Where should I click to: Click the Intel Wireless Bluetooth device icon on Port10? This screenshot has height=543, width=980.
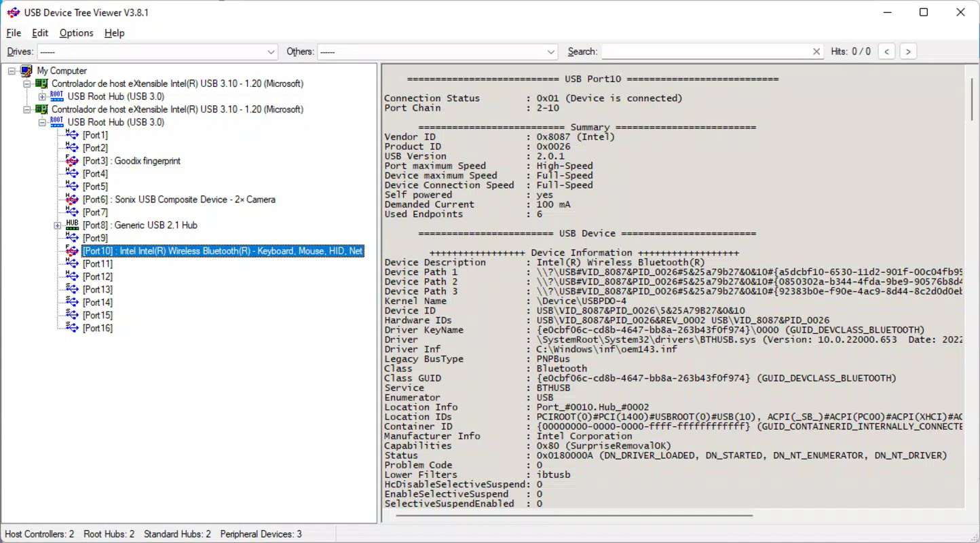coord(72,251)
